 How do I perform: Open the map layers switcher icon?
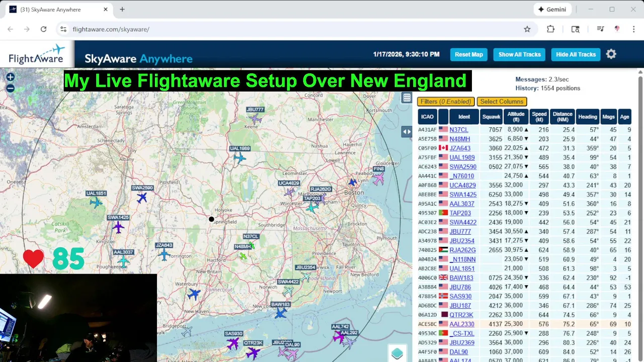click(397, 353)
